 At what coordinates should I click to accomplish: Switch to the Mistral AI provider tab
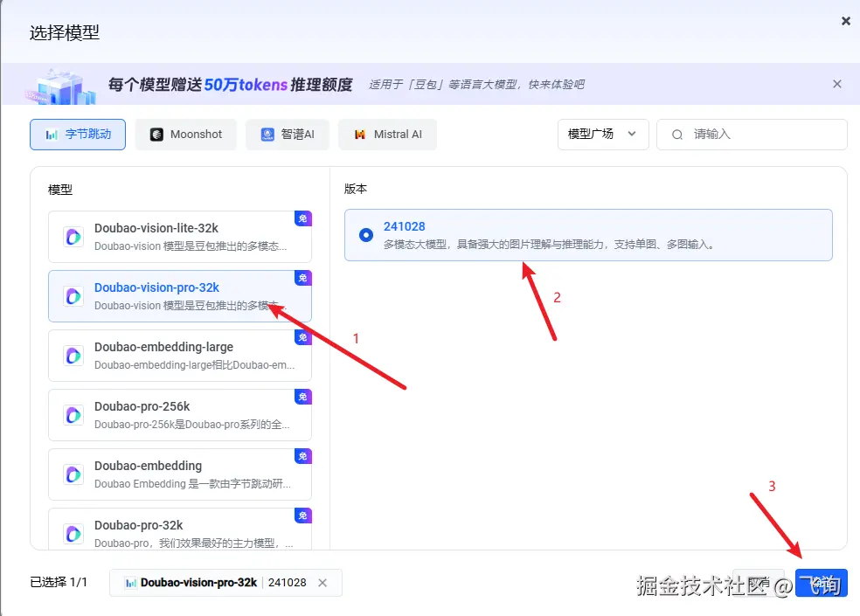coord(388,135)
